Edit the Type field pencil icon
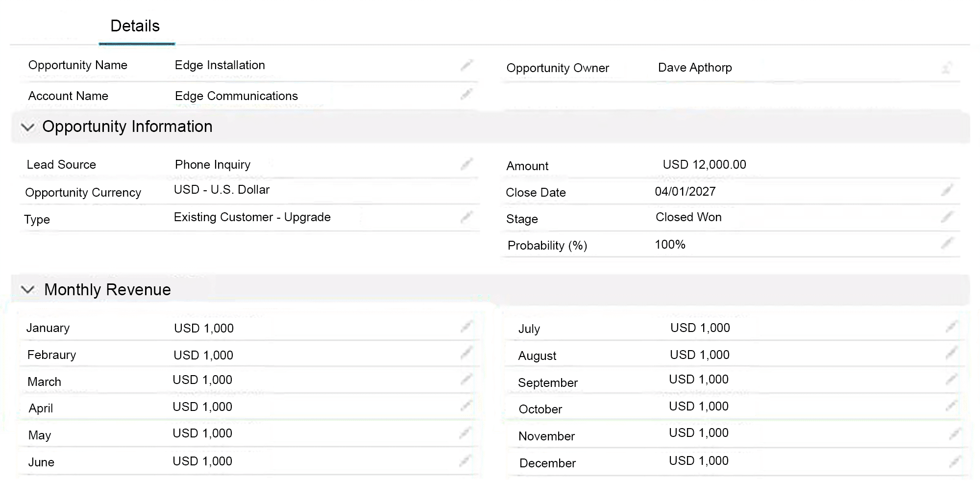 [x=466, y=217]
